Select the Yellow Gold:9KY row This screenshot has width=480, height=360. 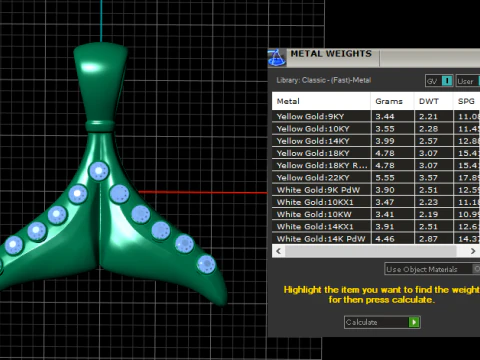tap(376, 116)
